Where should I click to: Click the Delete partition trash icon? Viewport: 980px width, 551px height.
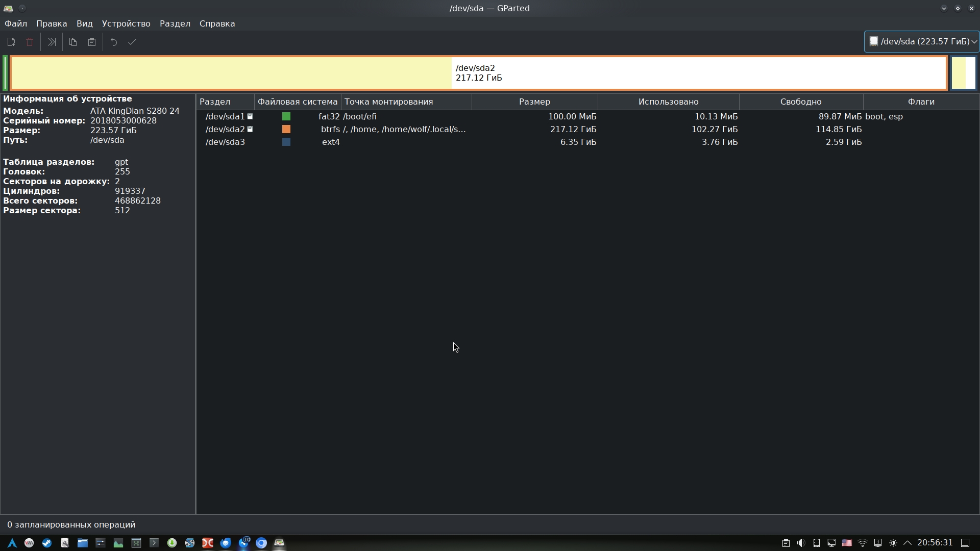tap(30, 42)
